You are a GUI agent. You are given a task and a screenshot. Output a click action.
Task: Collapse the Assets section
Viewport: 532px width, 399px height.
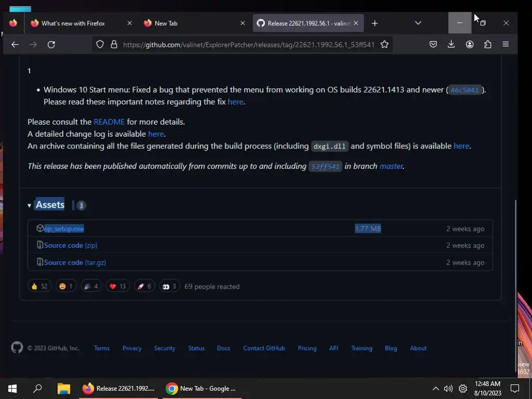[x=29, y=205]
